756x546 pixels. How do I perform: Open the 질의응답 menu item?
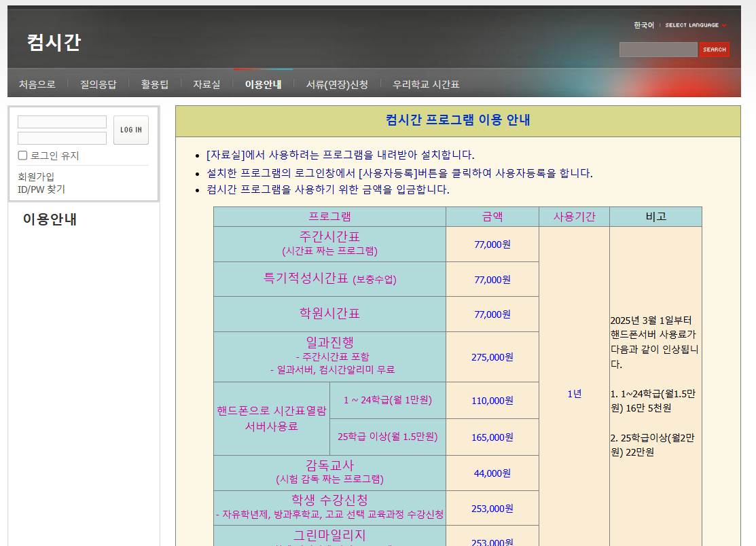coord(97,84)
